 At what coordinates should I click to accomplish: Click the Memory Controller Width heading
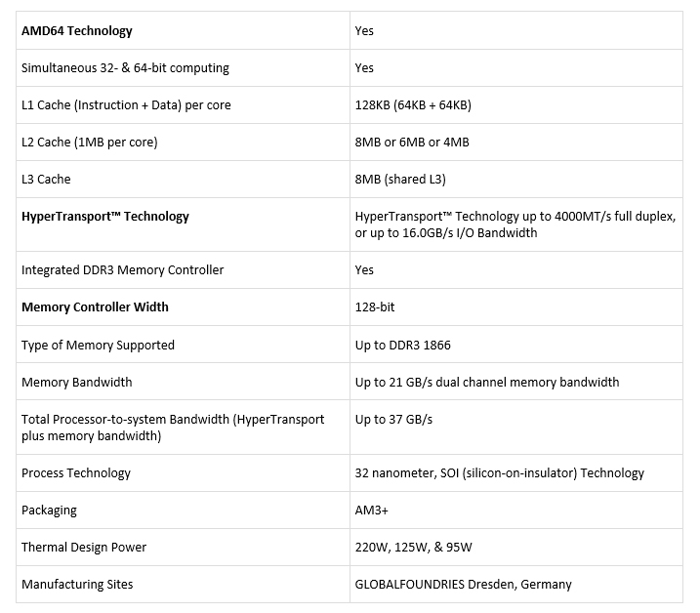click(x=95, y=306)
